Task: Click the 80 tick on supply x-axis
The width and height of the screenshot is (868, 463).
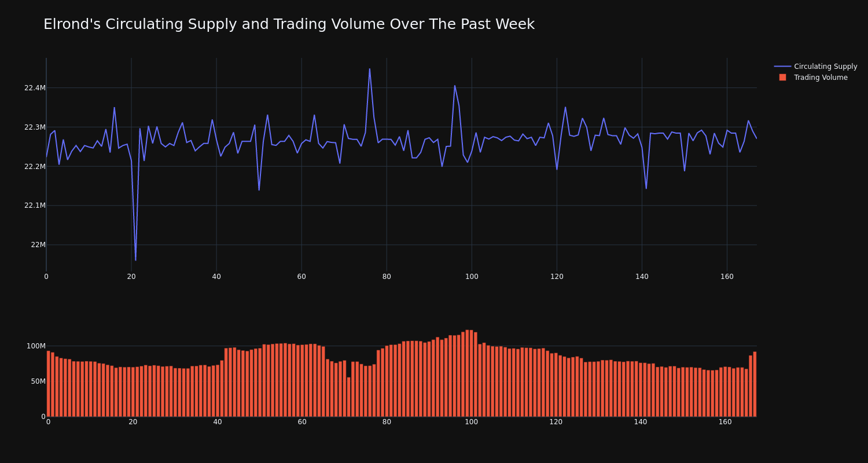Action: [387, 277]
